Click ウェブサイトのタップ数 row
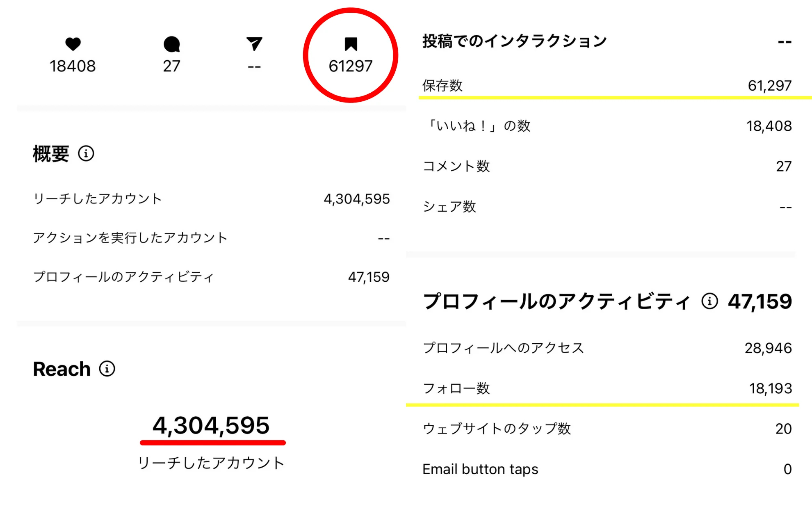812x525 pixels. pyautogui.click(x=607, y=429)
